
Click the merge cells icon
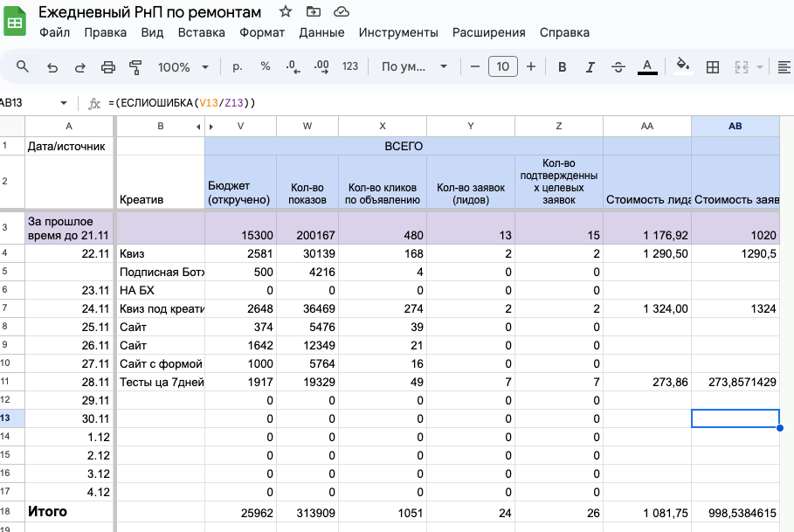pos(742,66)
